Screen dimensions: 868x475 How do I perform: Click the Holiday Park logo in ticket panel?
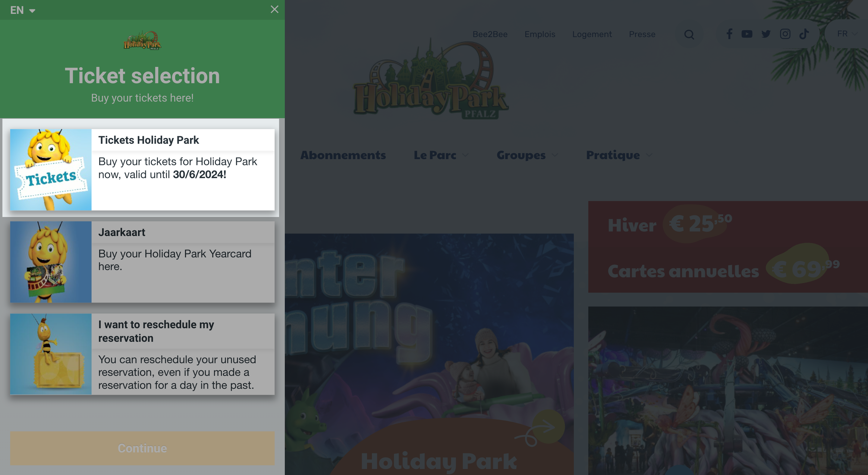(x=142, y=40)
